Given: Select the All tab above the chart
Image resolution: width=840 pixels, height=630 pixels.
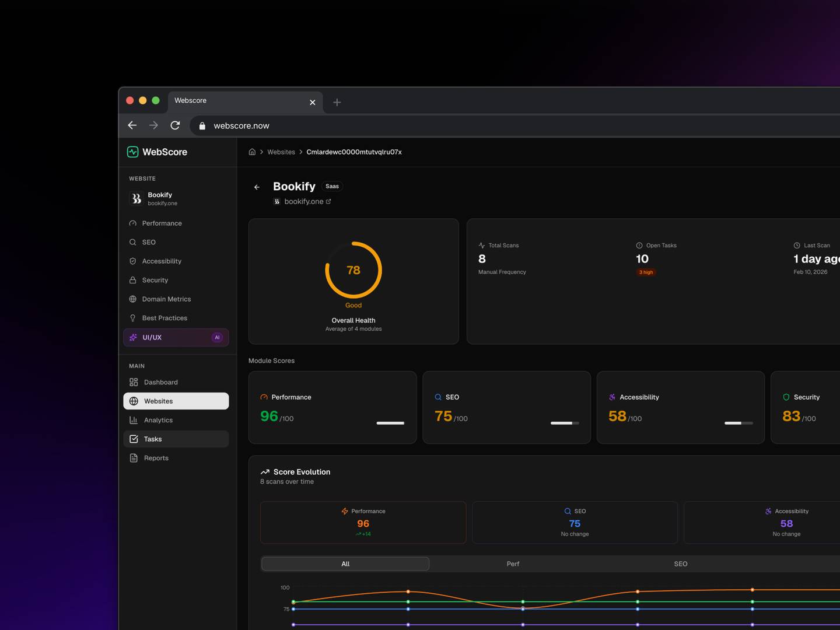Looking at the screenshot, I should [x=345, y=563].
